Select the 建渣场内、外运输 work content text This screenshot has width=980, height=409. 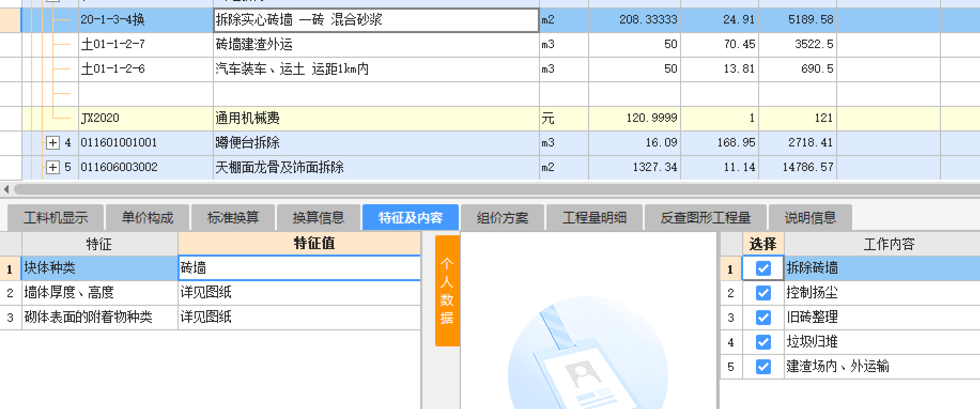pos(838,366)
